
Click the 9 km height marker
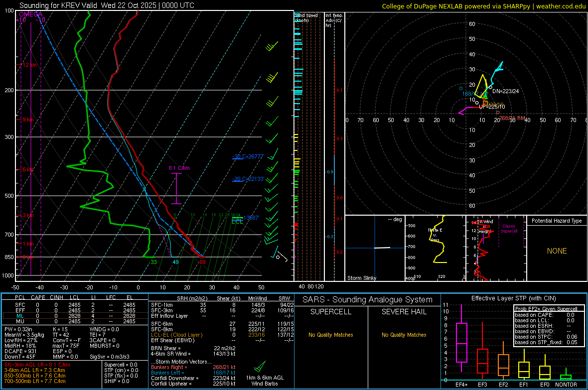pos(28,120)
